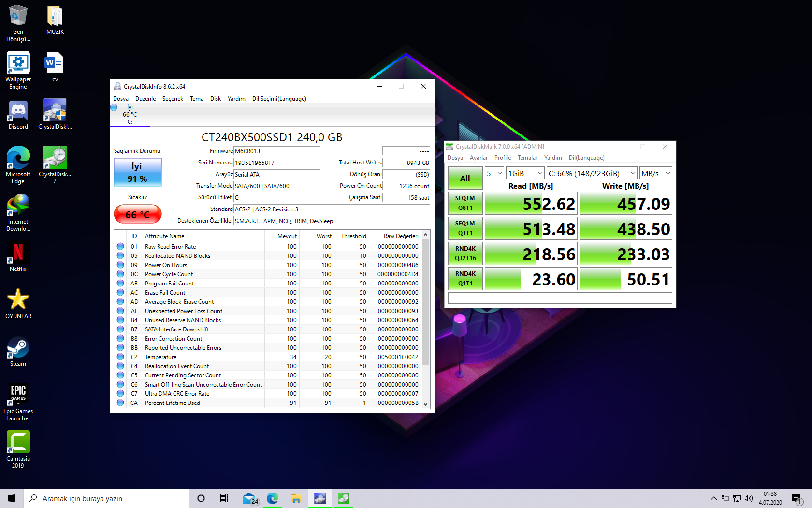
Task: Open Dil Seçimi(Language) menu in CrystalDiskInfo
Action: (279, 99)
